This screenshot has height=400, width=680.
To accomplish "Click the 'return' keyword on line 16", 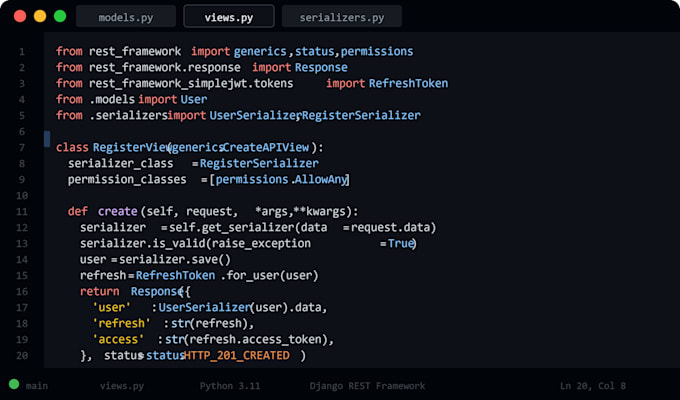I will 99,292.
